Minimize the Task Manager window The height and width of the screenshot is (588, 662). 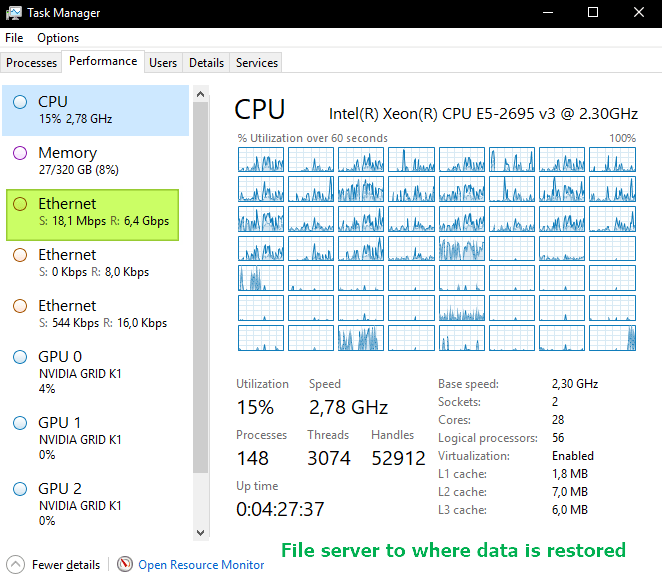(548, 13)
